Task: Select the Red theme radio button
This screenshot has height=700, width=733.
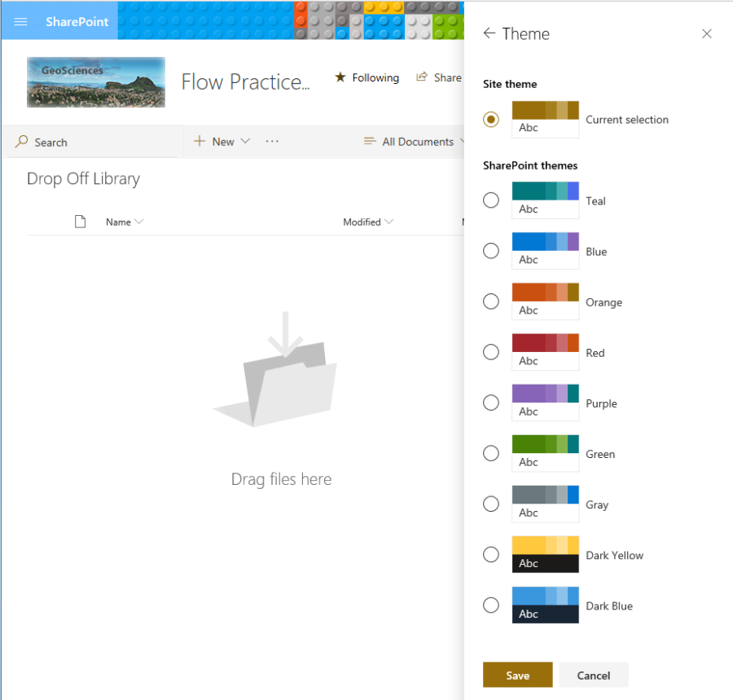Action: [491, 351]
